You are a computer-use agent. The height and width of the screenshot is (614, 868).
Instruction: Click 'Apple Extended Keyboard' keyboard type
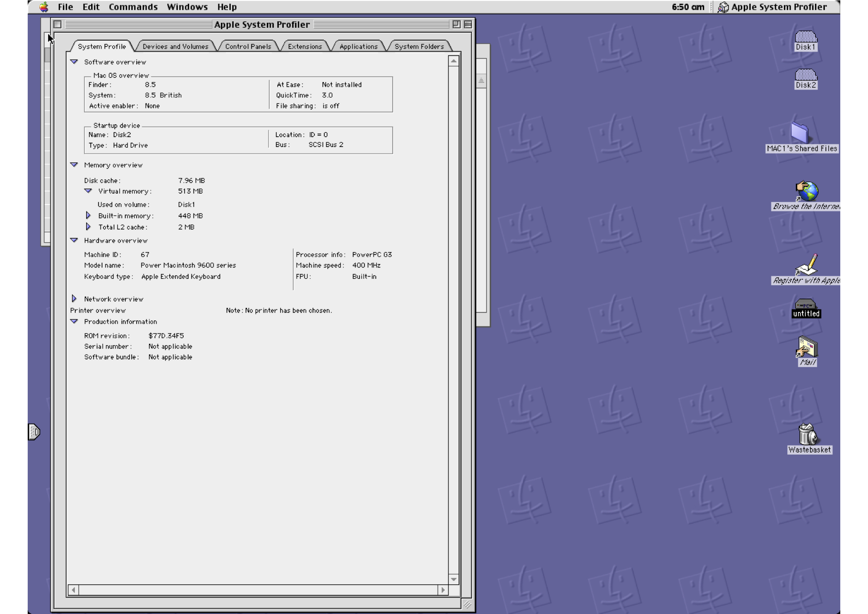point(181,277)
